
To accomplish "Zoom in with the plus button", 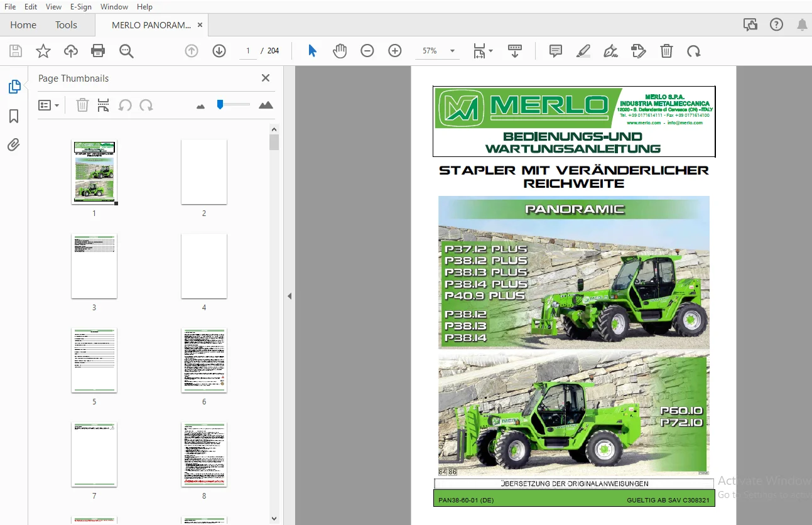I will click(395, 51).
